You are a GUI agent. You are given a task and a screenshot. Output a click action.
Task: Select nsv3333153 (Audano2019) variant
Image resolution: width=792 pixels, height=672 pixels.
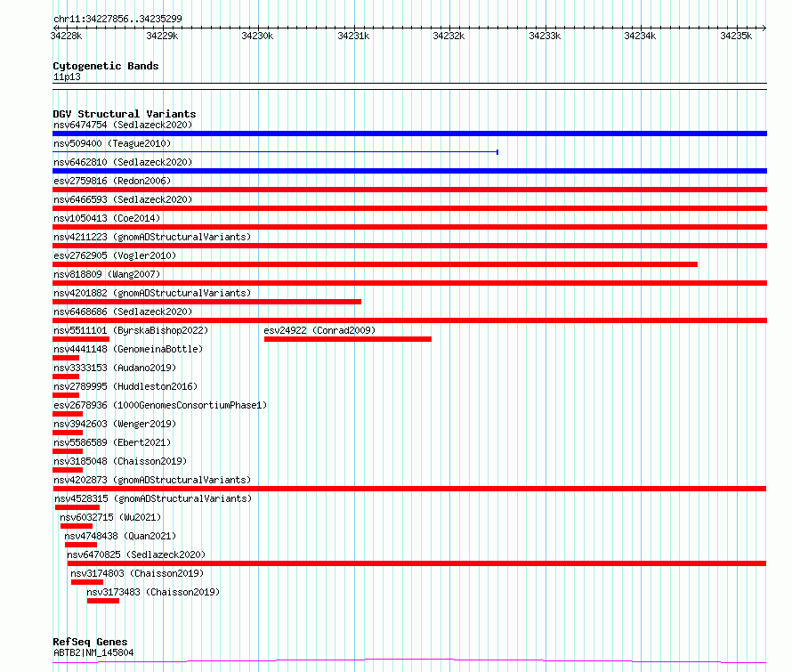coord(115,368)
